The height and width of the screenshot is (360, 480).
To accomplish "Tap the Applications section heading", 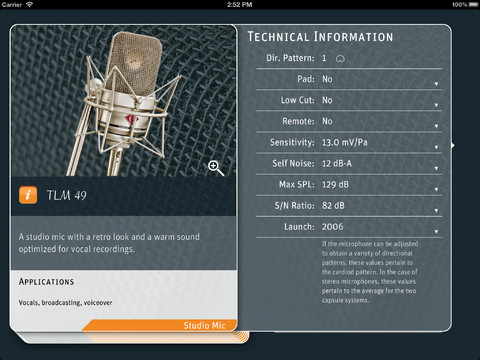I will [46, 282].
